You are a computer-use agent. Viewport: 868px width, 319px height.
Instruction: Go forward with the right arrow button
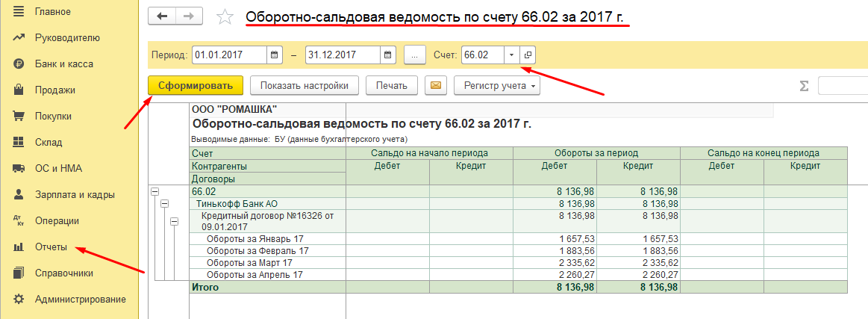click(x=189, y=16)
